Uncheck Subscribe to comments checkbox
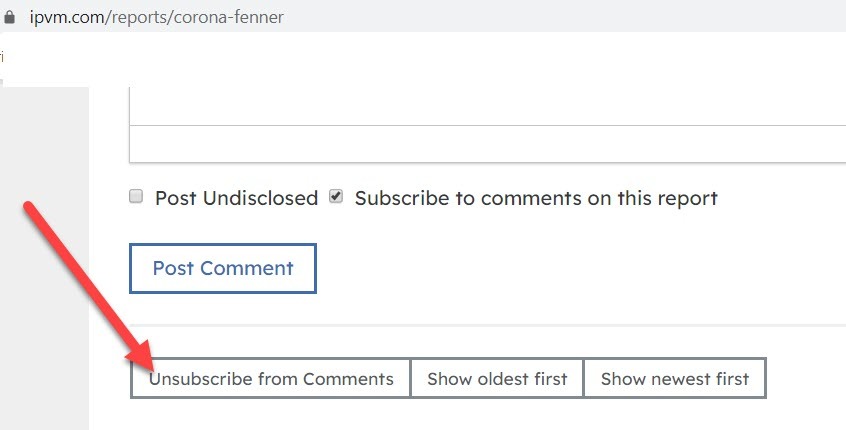 pyautogui.click(x=336, y=196)
